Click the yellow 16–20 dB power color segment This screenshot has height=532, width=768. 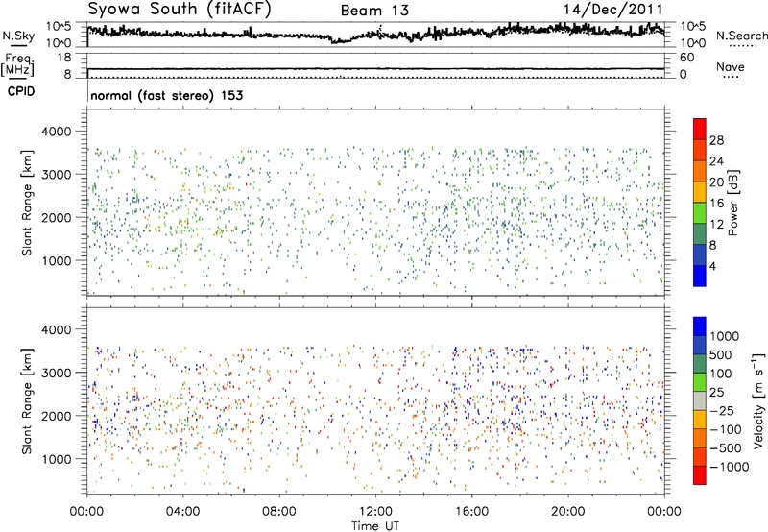700,192
